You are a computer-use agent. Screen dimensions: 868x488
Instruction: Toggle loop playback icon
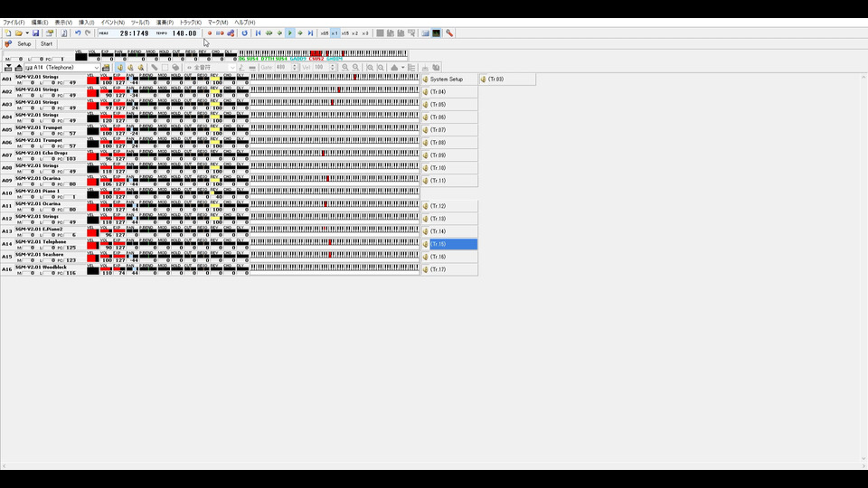(x=244, y=33)
